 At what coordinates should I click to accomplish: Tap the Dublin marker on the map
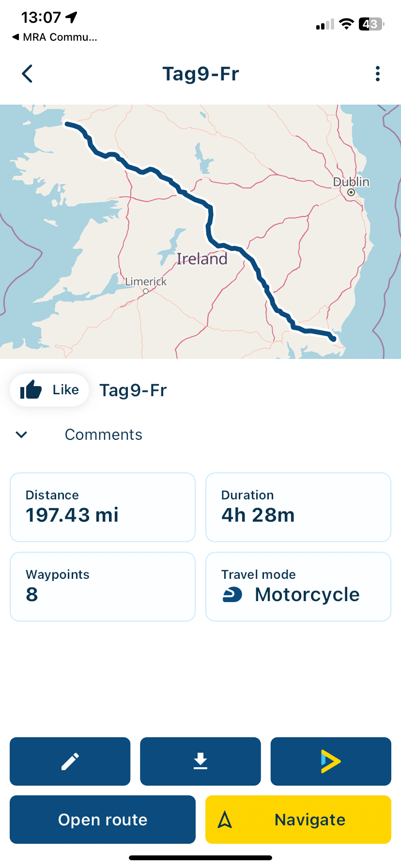click(351, 192)
